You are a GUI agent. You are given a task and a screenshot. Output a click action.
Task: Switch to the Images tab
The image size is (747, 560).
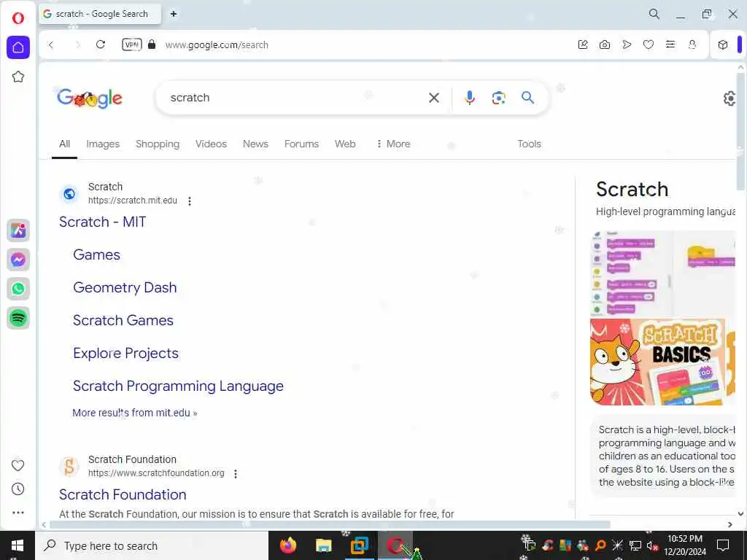(103, 144)
